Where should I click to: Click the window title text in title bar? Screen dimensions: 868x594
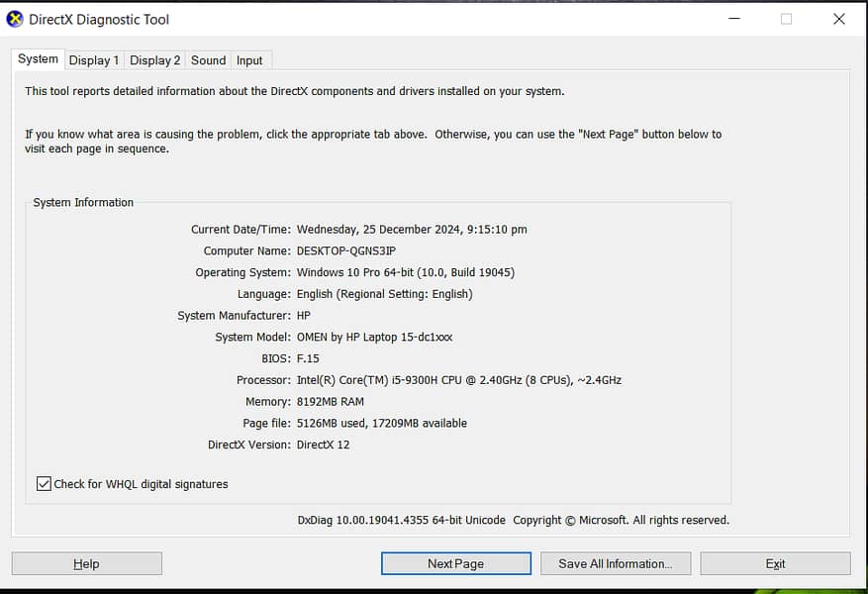(x=99, y=19)
